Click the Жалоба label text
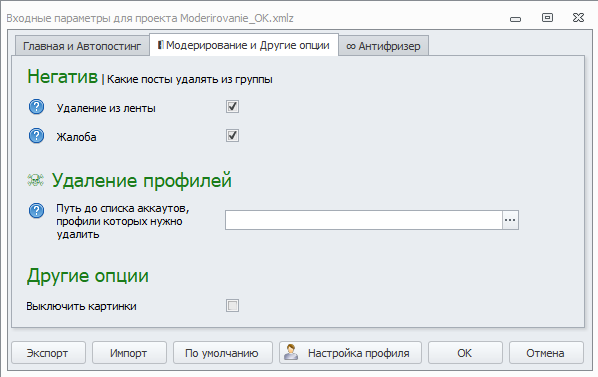This screenshot has height=377, width=598. pyautogui.click(x=76, y=137)
